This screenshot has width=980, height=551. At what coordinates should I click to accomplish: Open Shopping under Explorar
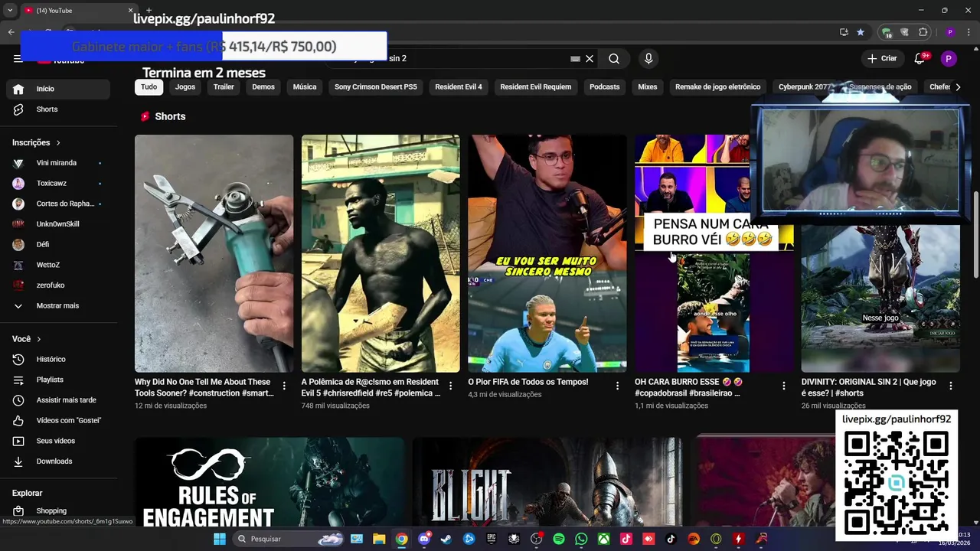click(58, 510)
